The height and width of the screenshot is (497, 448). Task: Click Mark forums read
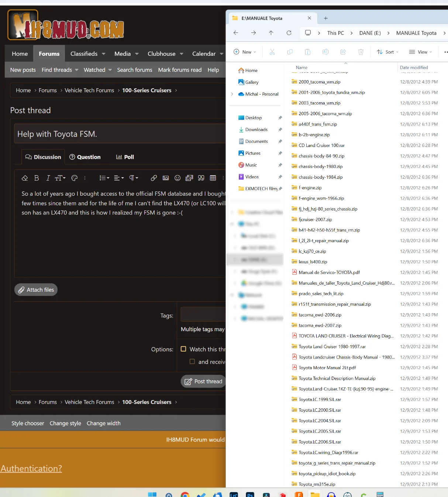click(180, 70)
